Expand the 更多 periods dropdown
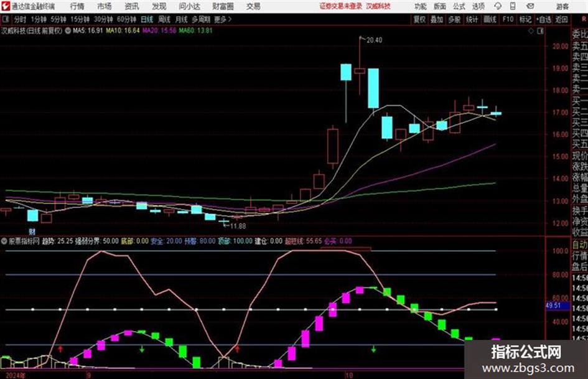This screenshot has height=379, width=588. [x=223, y=19]
